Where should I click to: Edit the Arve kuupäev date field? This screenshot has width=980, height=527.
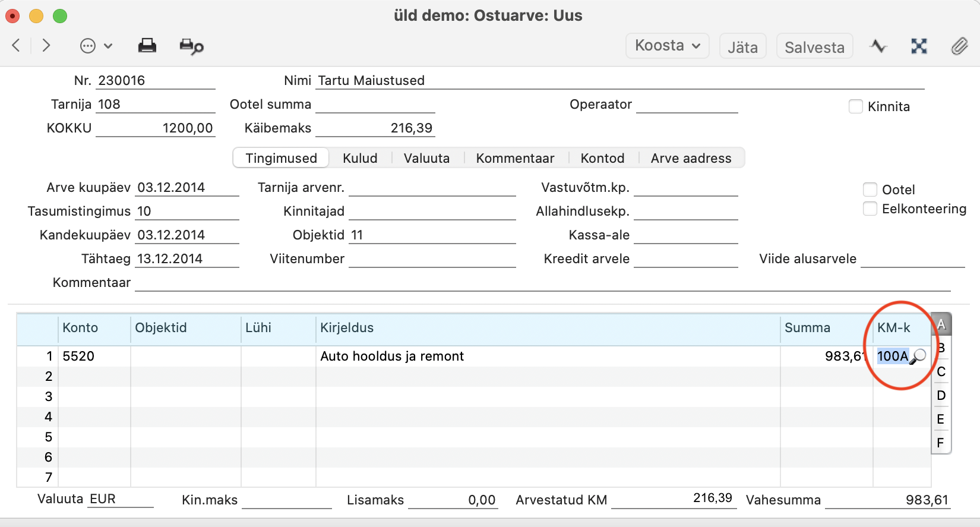pyautogui.click(x=187, y=187)
